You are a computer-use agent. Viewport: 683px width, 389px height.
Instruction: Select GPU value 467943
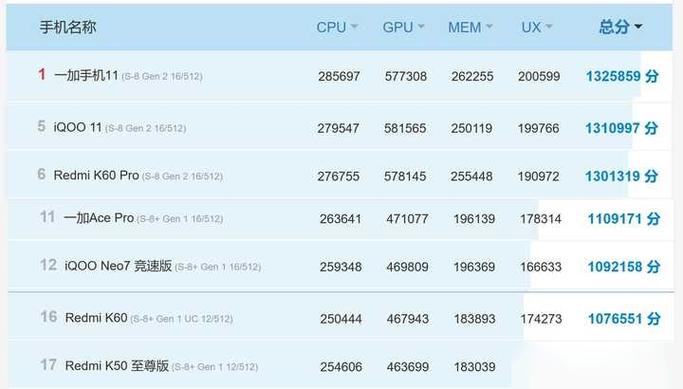[408, 319]
